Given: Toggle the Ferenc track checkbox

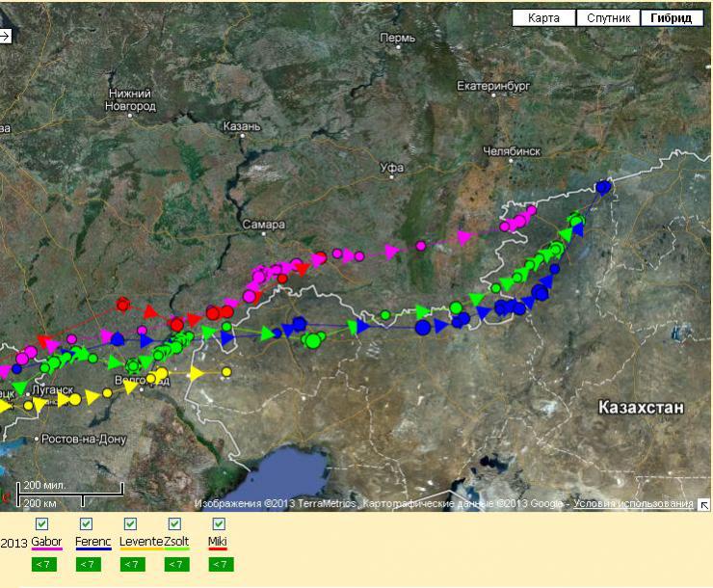Looking at the screenshot, I should [87, 524].
